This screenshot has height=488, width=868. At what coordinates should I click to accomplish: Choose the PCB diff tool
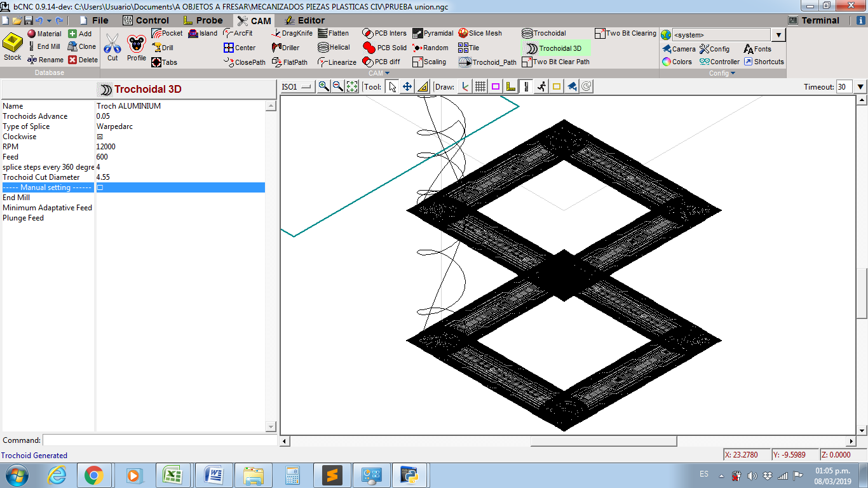pos(381,62)
